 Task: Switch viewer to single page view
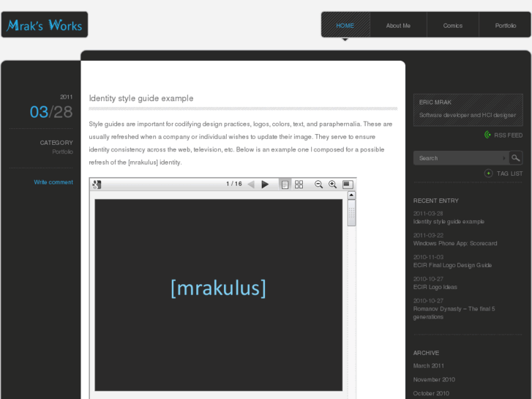pyautogui.click(x=285, y=184)
